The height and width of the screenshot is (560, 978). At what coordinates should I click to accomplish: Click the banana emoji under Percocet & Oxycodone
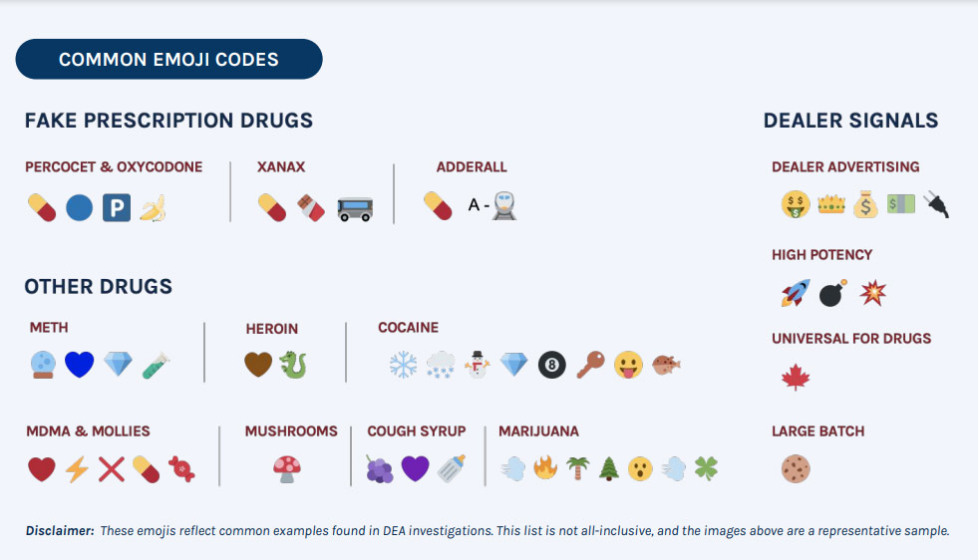coord(153,207)
